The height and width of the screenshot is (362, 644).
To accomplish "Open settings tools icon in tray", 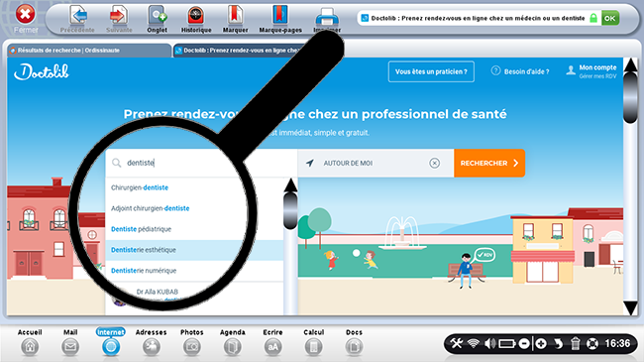I will point(457,343).
